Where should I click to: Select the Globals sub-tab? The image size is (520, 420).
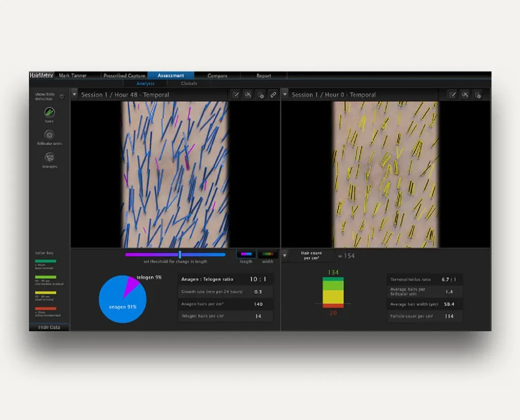189,83
